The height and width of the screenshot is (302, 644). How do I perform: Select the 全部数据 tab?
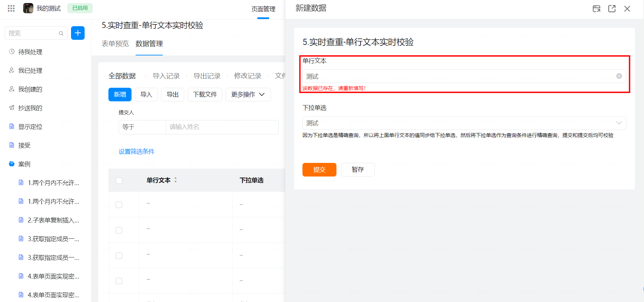[122, 76]
